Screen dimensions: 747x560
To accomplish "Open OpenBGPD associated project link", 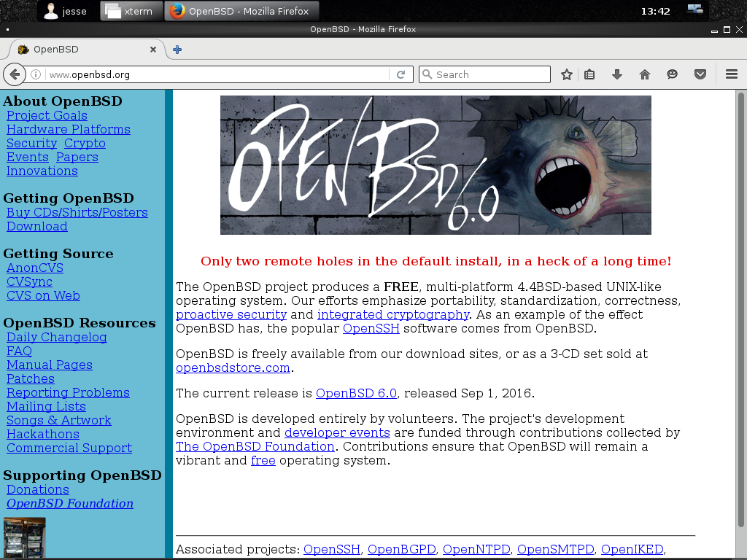I will pos(402,550).
